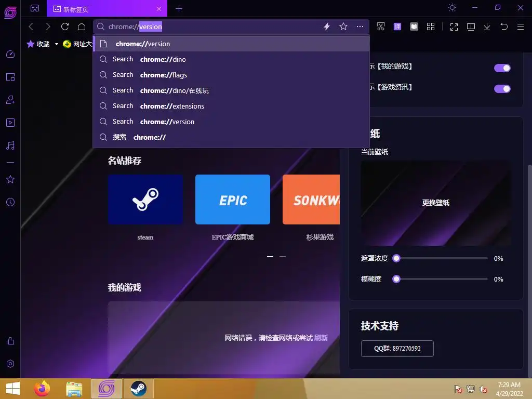532x399 pixels.
Task: Open the steam site tile
Action: [x=145, y=199]
